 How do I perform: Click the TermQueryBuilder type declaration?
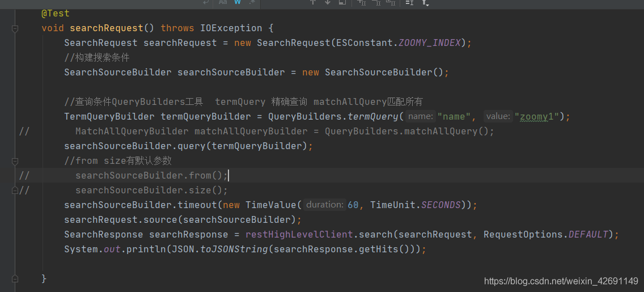click(x=109, y=117)
